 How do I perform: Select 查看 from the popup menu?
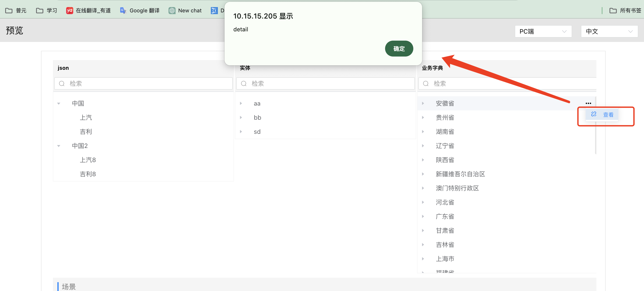pyautogui.click(x=608, y=115)
